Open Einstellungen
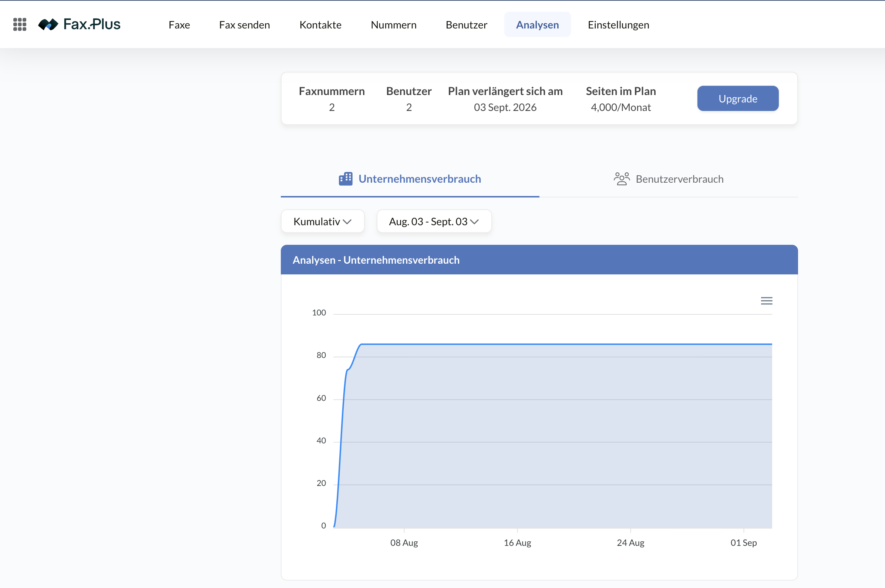The width and height of the screenshot is (885, 588). pyautogui.click(x=618, y=25)
